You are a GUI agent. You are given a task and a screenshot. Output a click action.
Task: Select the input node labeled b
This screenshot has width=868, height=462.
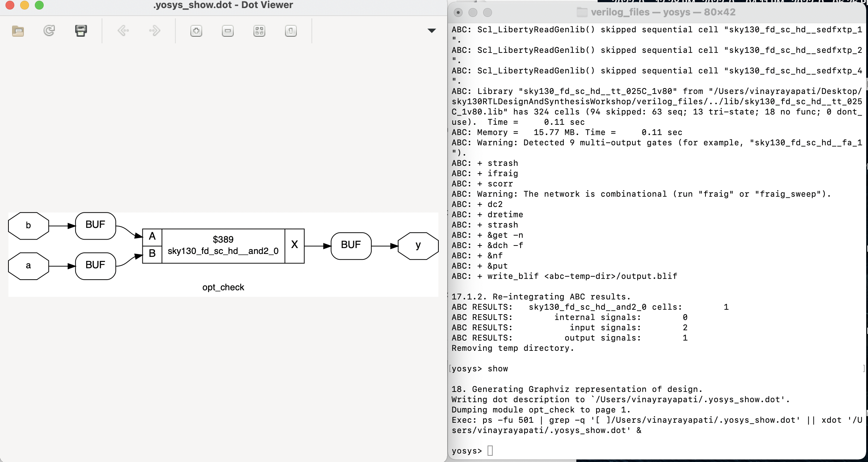click(28, 226)
